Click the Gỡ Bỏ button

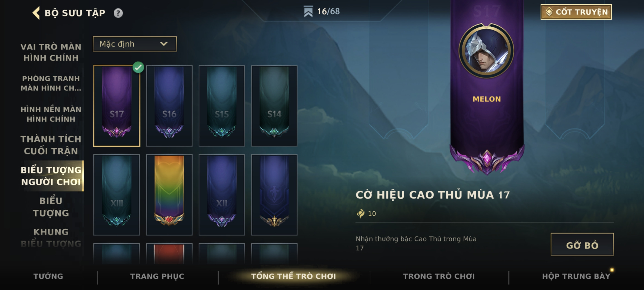[582, 244]
